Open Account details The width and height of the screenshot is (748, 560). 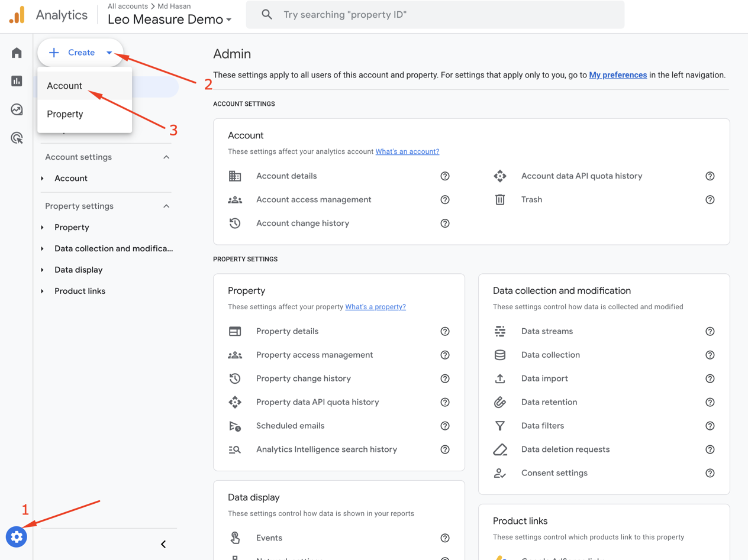tap(286, 176)
